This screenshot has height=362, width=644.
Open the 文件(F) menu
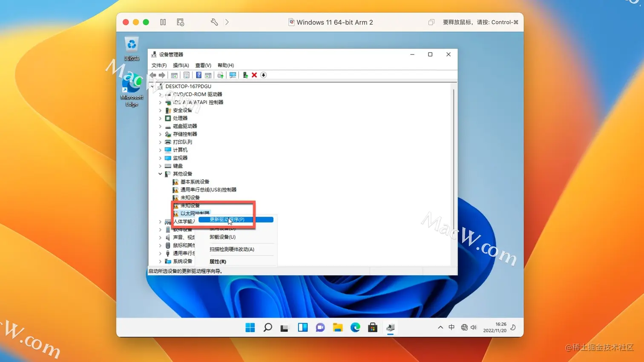[159, 66]
